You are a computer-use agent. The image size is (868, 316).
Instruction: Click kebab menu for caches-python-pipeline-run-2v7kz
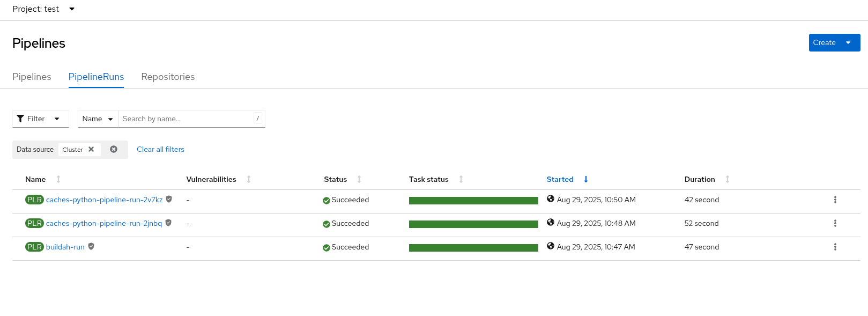coord(835,200)
